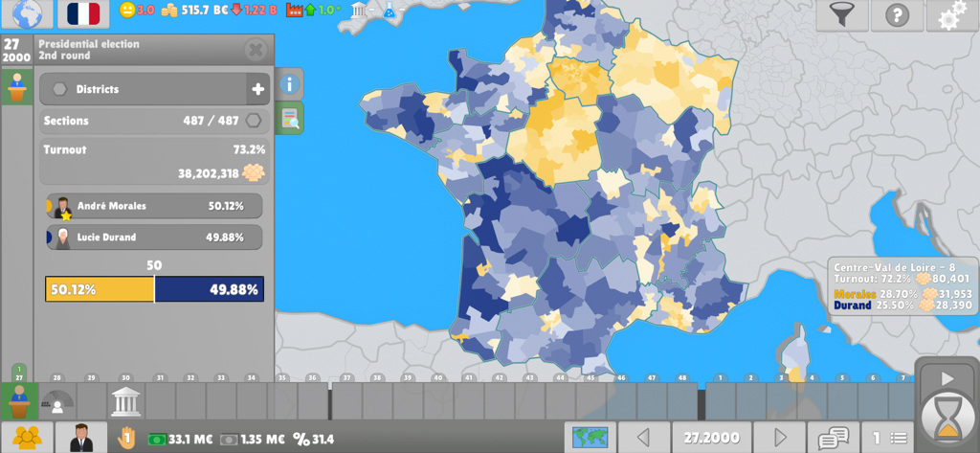The image size is (980, 453).
Task: Open the parliament seating event on timeline
Action: tap(57, 401)
